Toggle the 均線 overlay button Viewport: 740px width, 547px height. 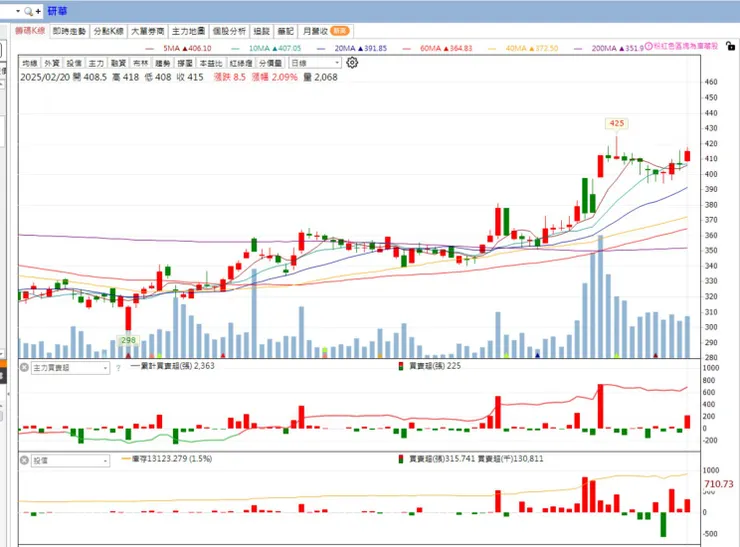pyautogui.click(x=30, y=63)
